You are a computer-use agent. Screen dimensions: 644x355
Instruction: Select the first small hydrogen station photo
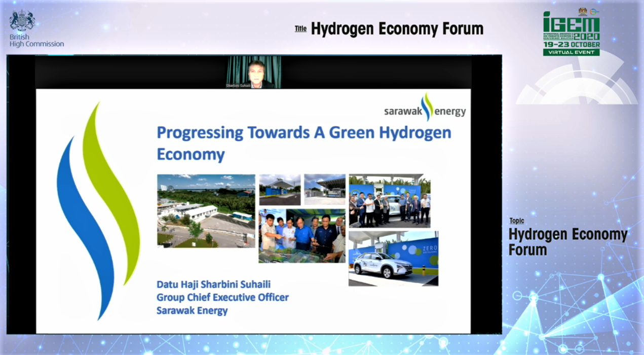pos(280,190)
